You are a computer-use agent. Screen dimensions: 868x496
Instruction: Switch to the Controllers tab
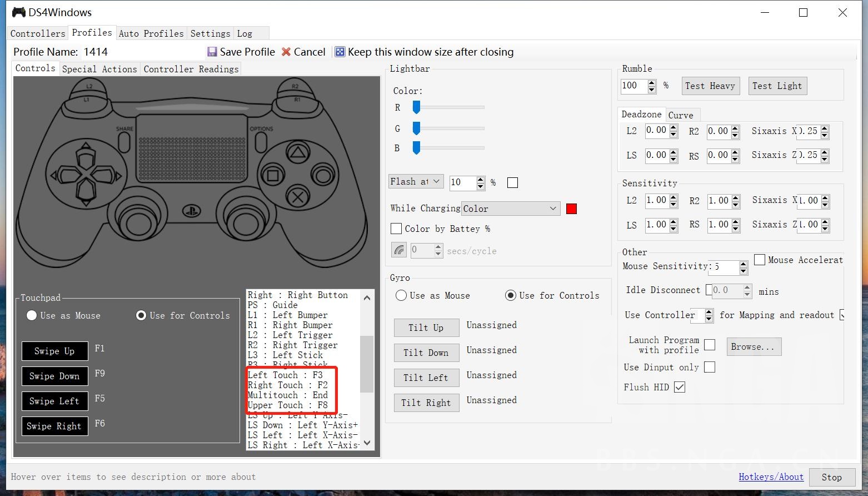click(x=38, y=33)
